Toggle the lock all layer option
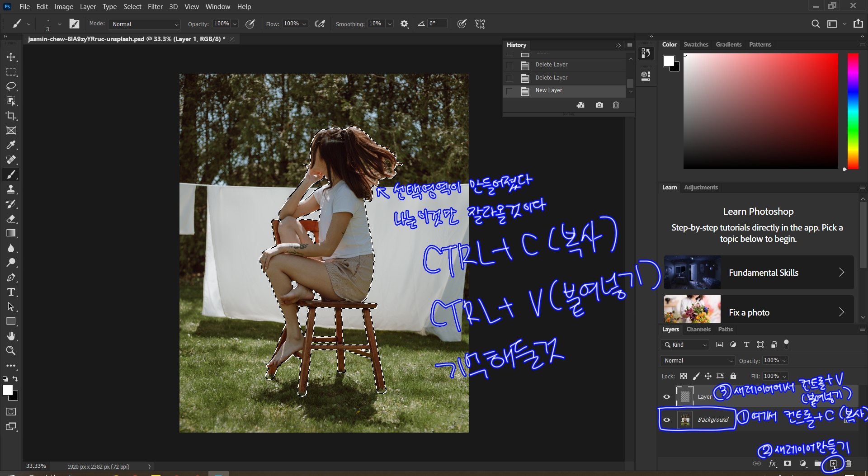 733,376
